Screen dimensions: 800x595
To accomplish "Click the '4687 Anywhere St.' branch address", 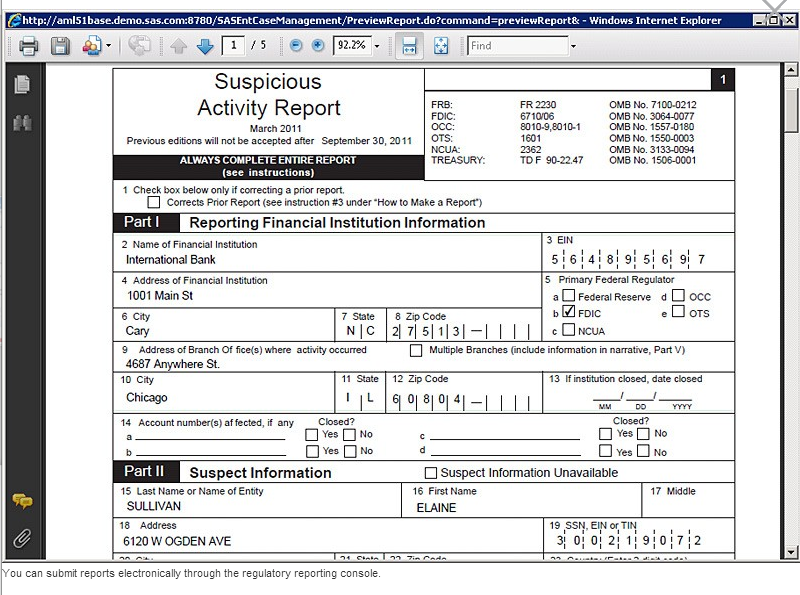I will click(x=172, y=364).
